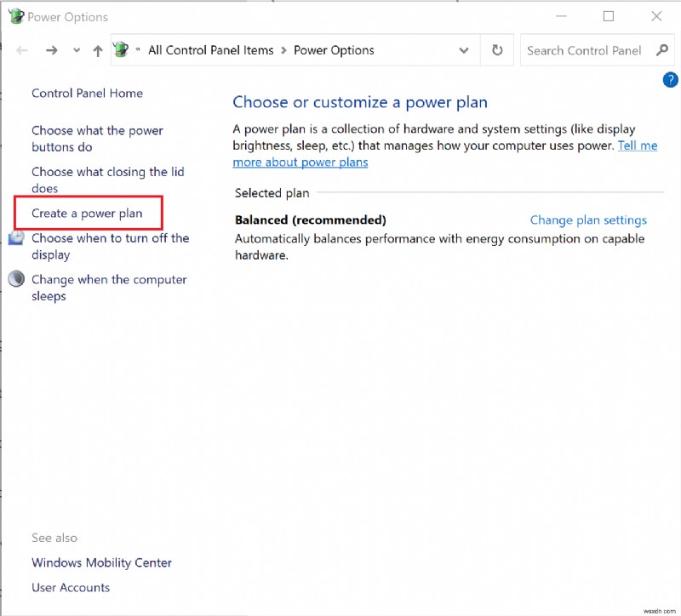Refresh the Power Options page
The height and width of the screenshot is (616, 681).
point(496,50)
